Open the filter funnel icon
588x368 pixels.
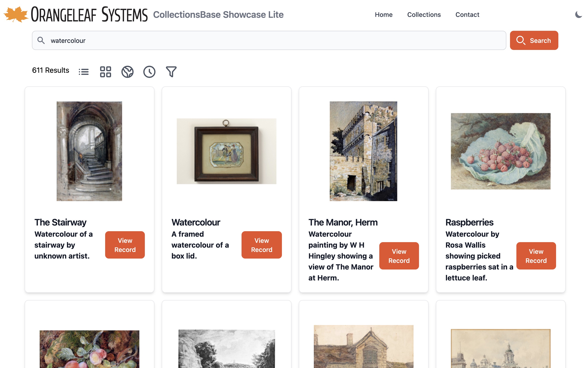click(x=171, y=72)
